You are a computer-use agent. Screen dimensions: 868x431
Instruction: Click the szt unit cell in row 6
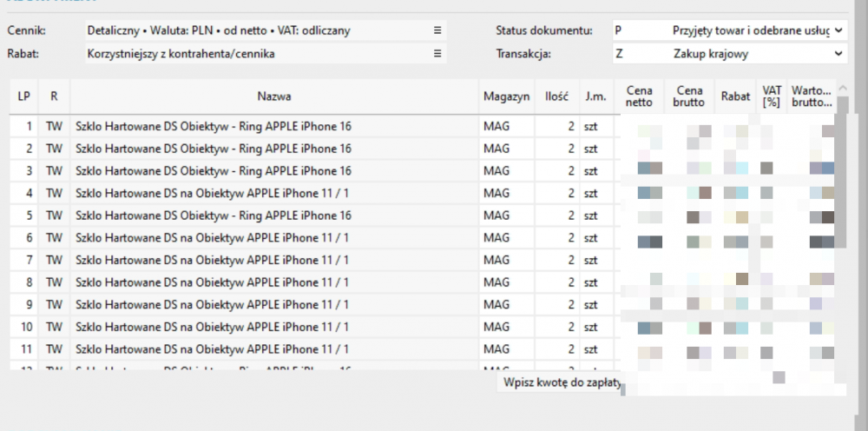(x=595, y=238)
